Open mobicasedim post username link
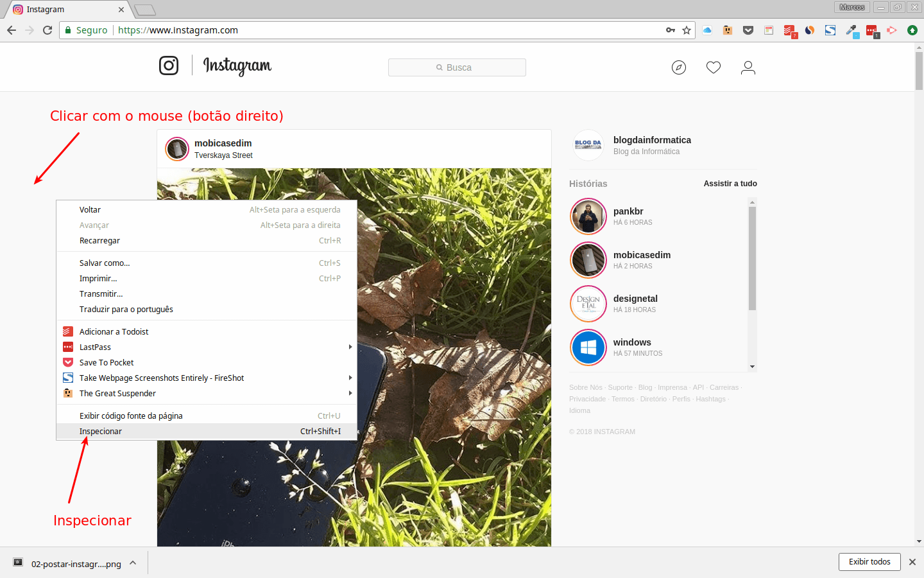924x578 pixels. tap(223, 143)
